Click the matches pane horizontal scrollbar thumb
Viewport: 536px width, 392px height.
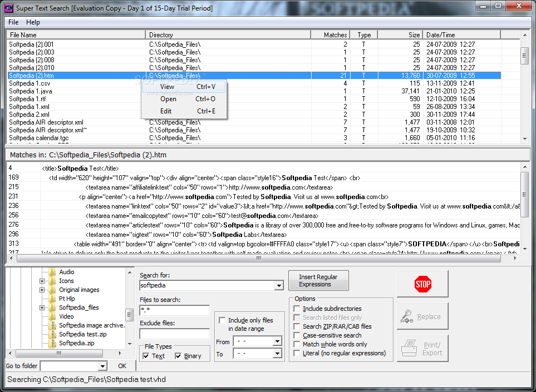[x=258, y=259]
